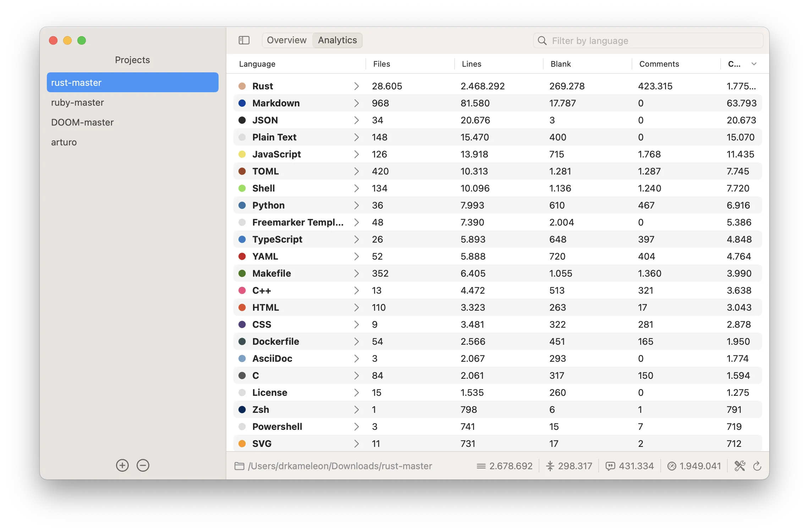Click the remove project minus icon
The height and width of the screenshot is (532, 809).
tap(143, 465)
